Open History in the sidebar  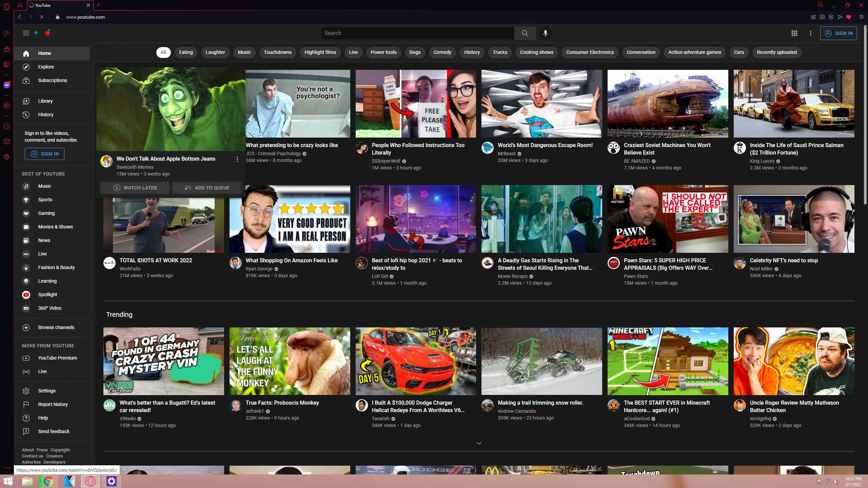45,115
